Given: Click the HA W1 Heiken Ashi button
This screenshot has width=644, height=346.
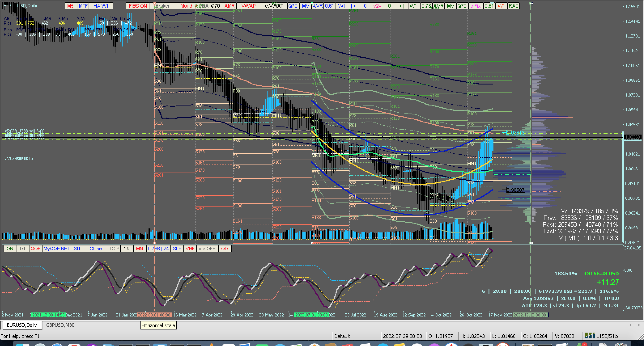Looking at the screenshot, I should pyautogui.click(x=101, y=6).
